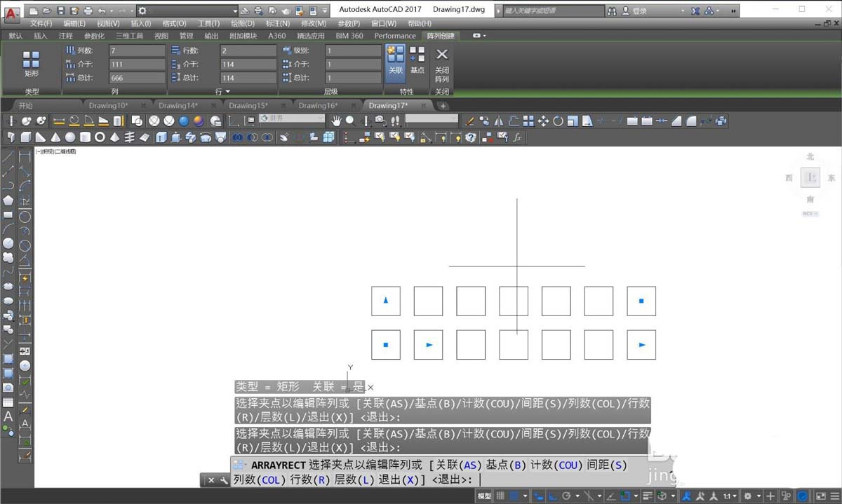Switch to the 默认 ribbon tab
This screenshot has width=842, height=504.
coord(15,36)
